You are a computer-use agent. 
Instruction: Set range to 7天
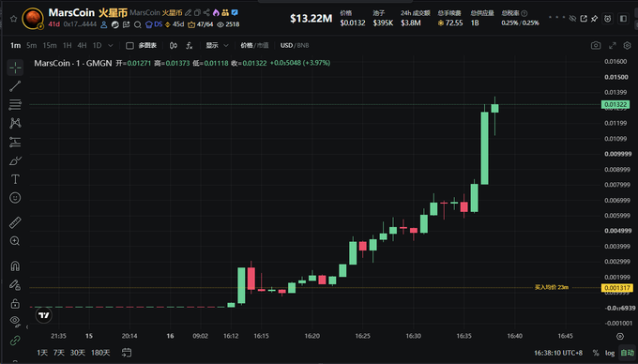coord(59,353)
